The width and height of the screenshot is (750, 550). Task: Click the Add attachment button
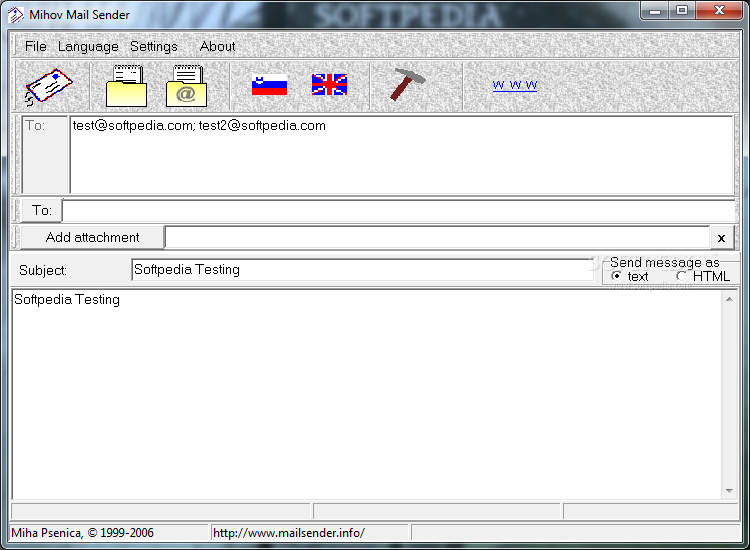point(92,237)
